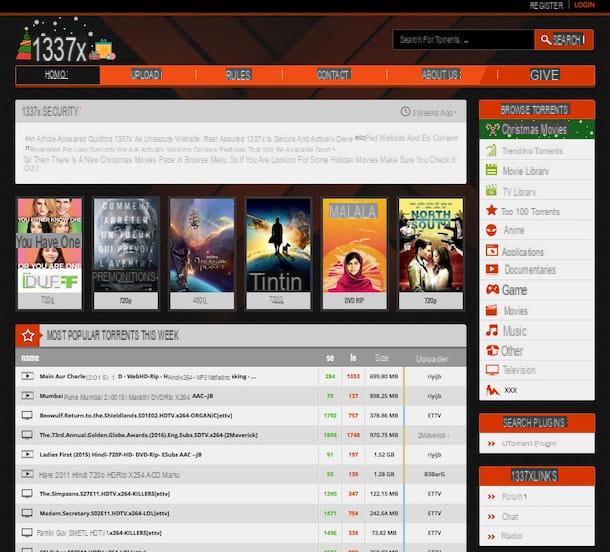This screenshot has height=552, width=610.
Task: Click the Anime face icon
Action: click(x=491, y=230)
